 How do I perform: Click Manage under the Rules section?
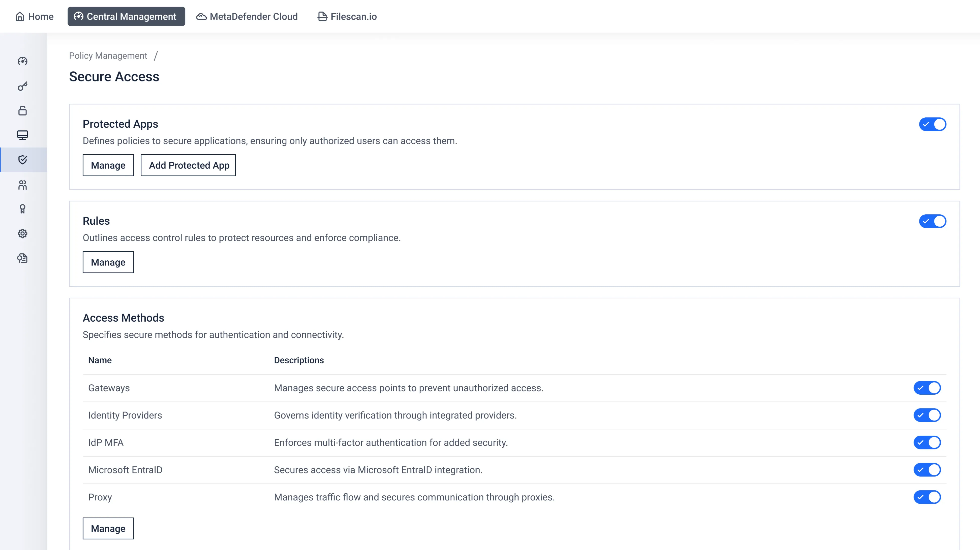pyautogui.click(x=108, y=262)
